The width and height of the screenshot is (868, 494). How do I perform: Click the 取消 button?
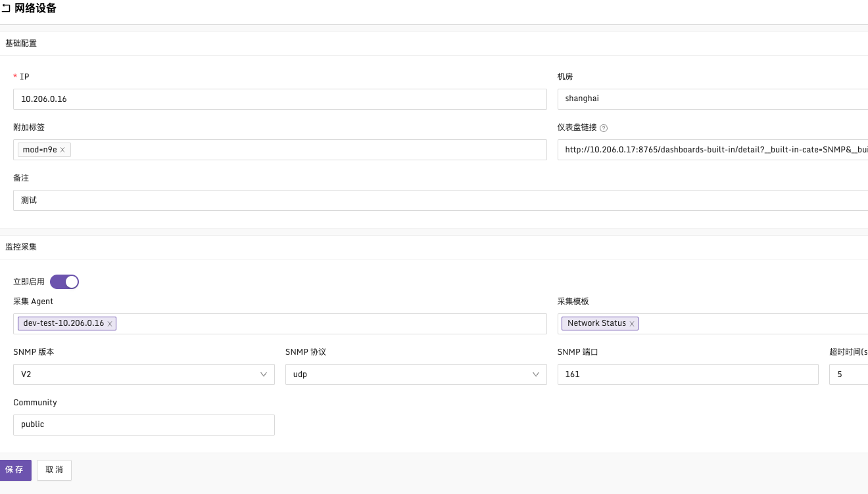point(53,470)
